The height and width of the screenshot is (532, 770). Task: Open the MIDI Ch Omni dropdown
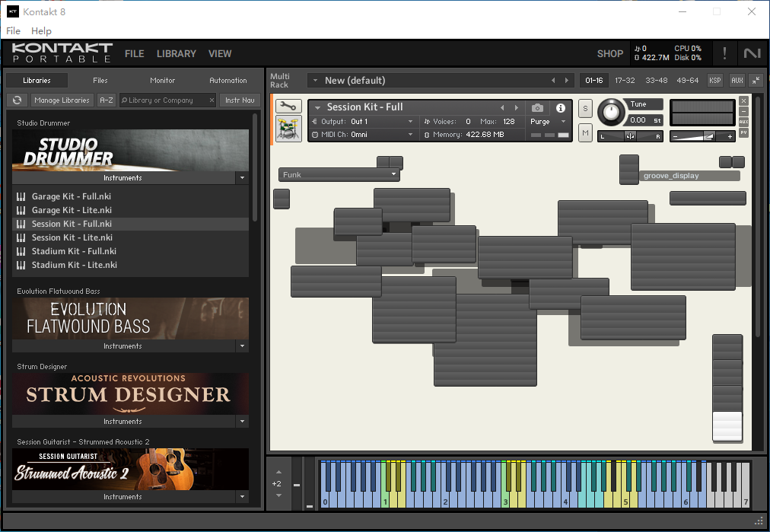click(364, 135)
